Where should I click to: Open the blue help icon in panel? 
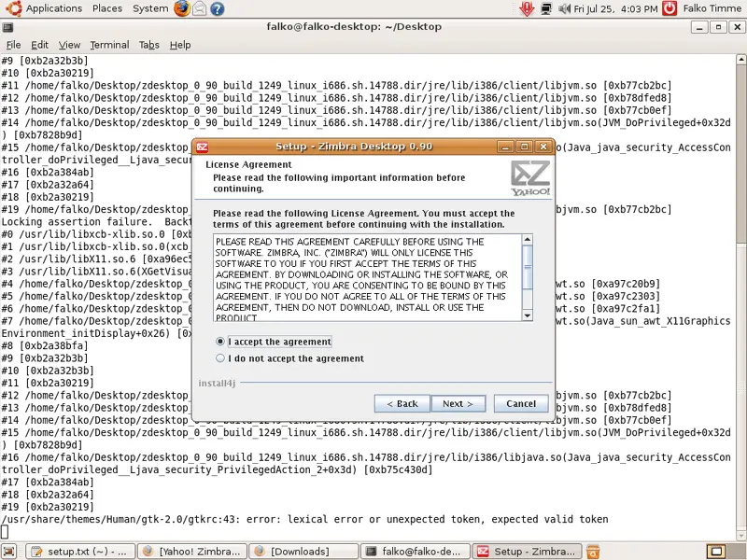[218, 8]
